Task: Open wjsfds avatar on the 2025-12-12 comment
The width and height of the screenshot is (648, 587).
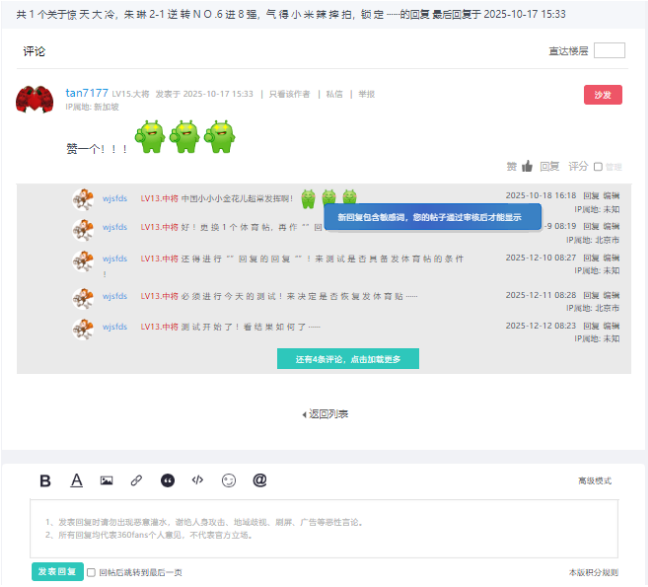Action: (x=83, y=329)
